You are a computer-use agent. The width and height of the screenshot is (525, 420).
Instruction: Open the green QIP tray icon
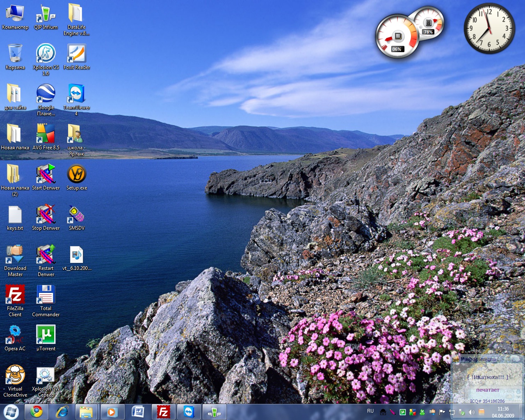click(422, 412)
